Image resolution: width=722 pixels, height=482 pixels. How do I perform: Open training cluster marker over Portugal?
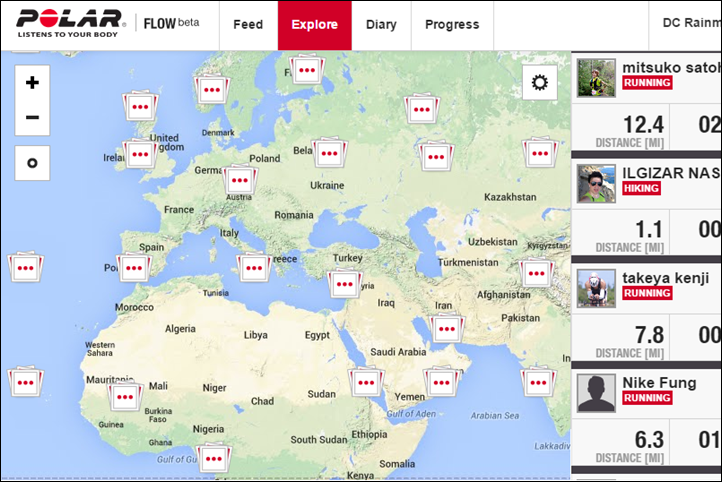[x=134, y=267]
